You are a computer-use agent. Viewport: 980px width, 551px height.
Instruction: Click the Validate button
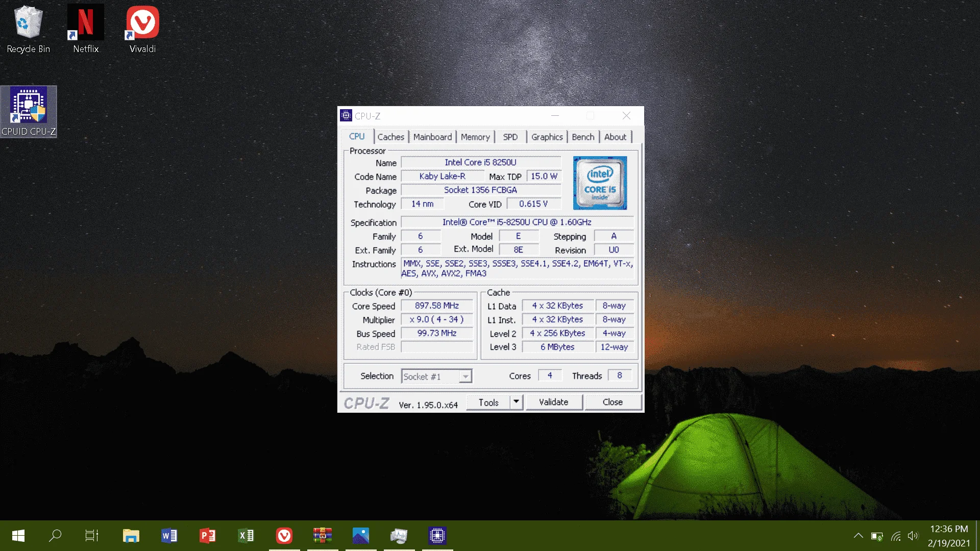554,402
